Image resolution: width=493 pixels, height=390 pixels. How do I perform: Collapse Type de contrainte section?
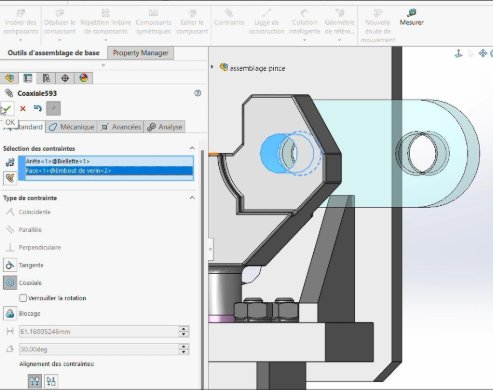[x=192, y=198]
